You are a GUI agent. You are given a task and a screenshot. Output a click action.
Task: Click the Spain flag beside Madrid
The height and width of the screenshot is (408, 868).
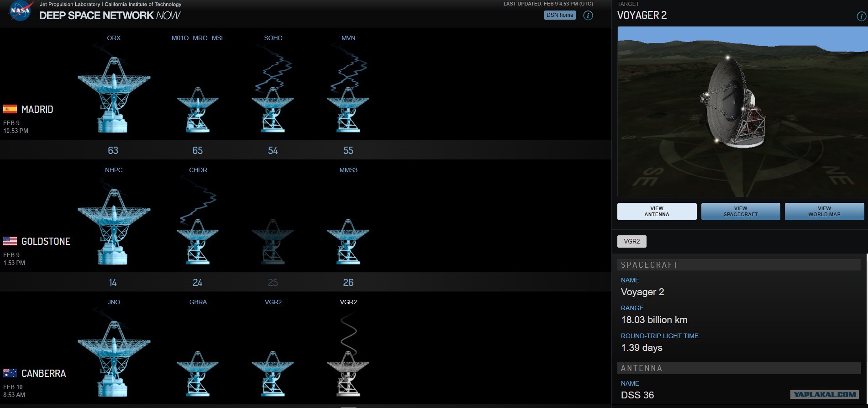(x=10, y=109)
